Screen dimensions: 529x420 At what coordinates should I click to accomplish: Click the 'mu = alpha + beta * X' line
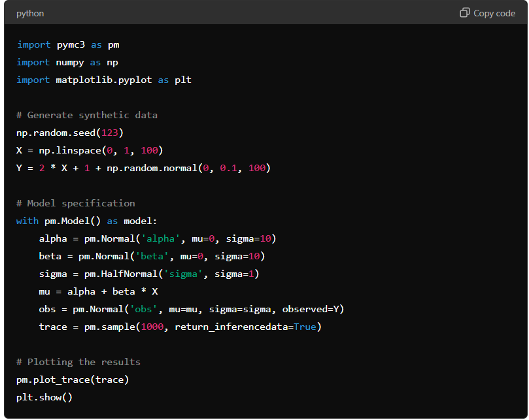pos(99,291)
